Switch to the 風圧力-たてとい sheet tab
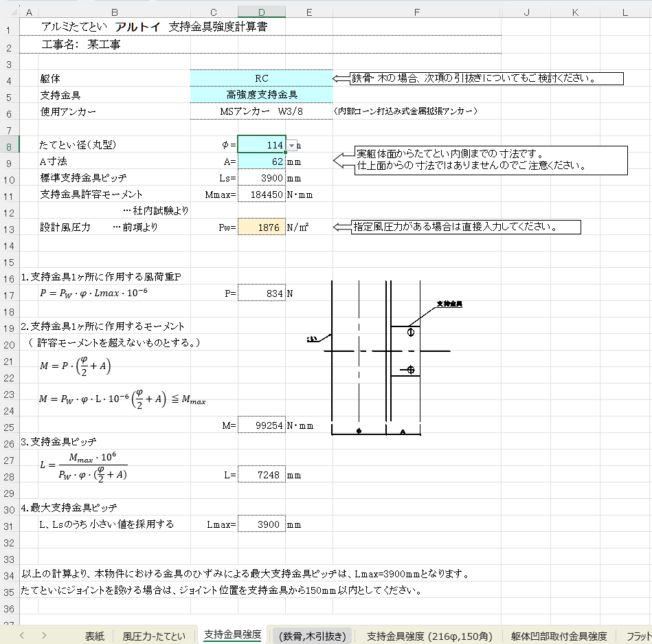 coord(154,636)
